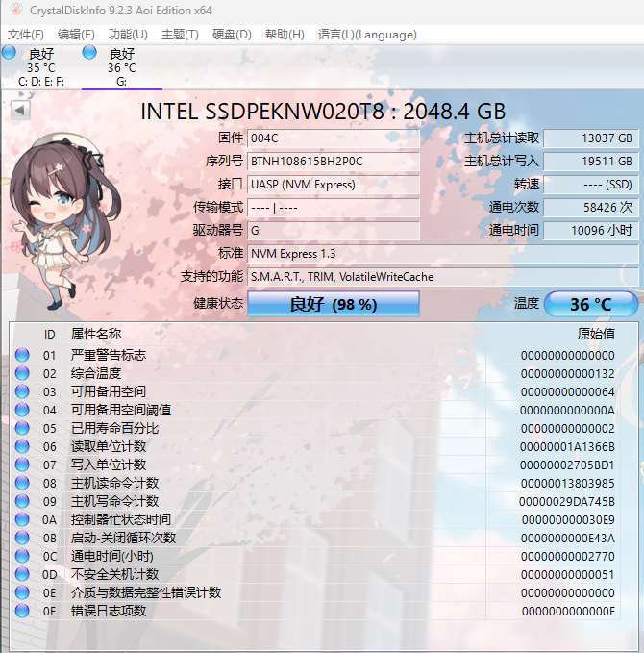The width and height of the screenshot is (644, 653).
Task: Click the CrystalDiskInfo app icon in the title bar
Action: tap(15, 10)
